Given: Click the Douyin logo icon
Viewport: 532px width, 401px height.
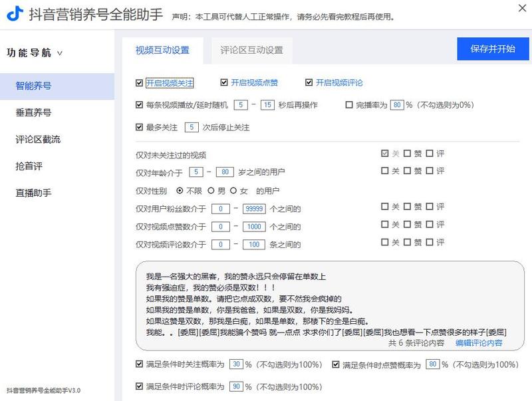Looking at the screenshot, I should [15, 13].
